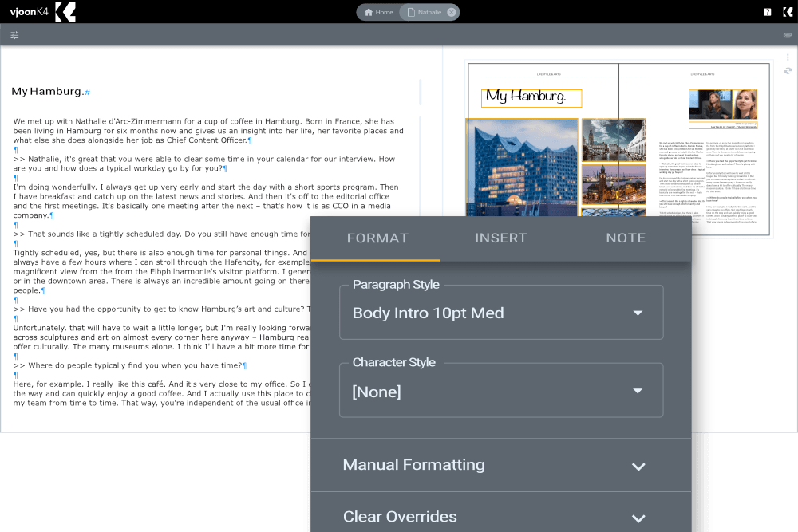This screenshot has width=798, height=532.
Task: Open the filter settings sliders icon
Action: pos(14,35)
